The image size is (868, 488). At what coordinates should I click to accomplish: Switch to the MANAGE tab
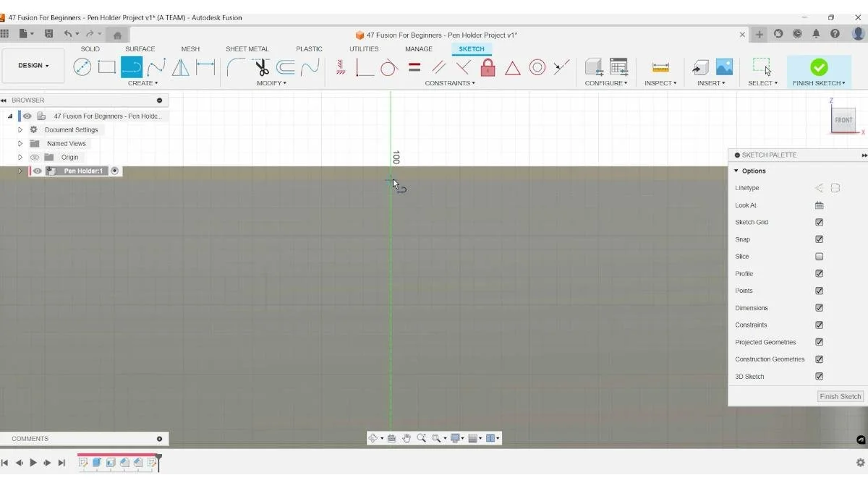click(x=419, y=49)
